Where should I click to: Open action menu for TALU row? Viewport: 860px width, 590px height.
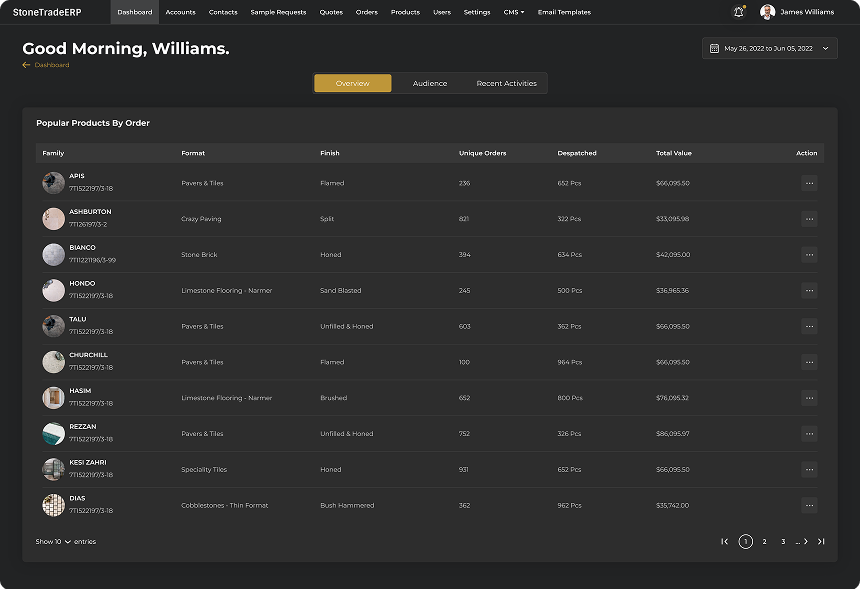(x=809, y=326)
